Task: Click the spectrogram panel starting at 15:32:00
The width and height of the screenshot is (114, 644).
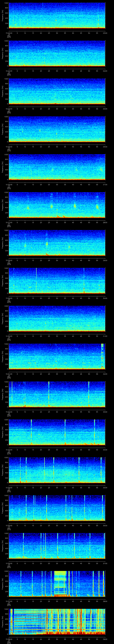Action: click(x=57, y=394)
